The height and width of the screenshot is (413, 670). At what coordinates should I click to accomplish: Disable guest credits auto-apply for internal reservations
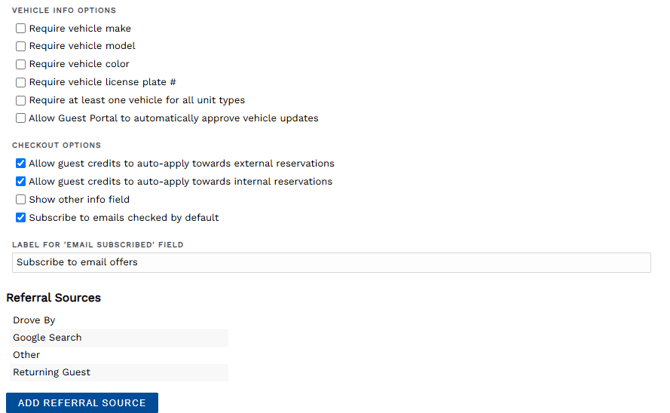point(21,181)
